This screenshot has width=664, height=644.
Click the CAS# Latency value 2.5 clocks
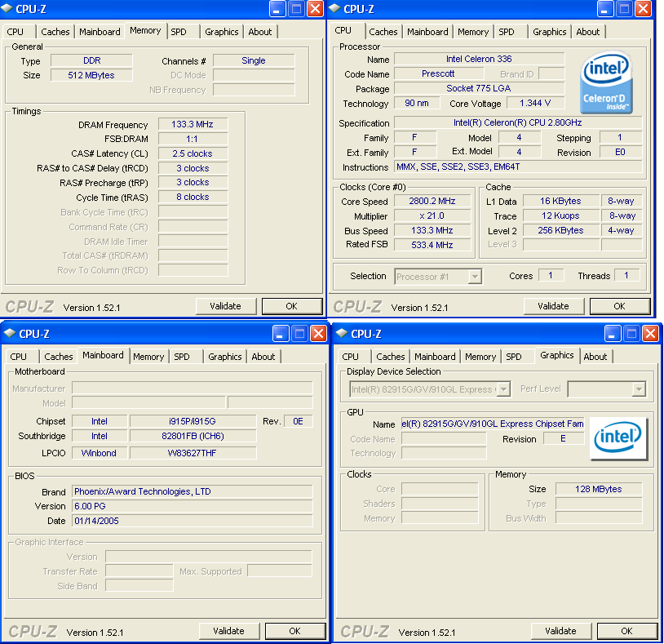pos(193,153)
